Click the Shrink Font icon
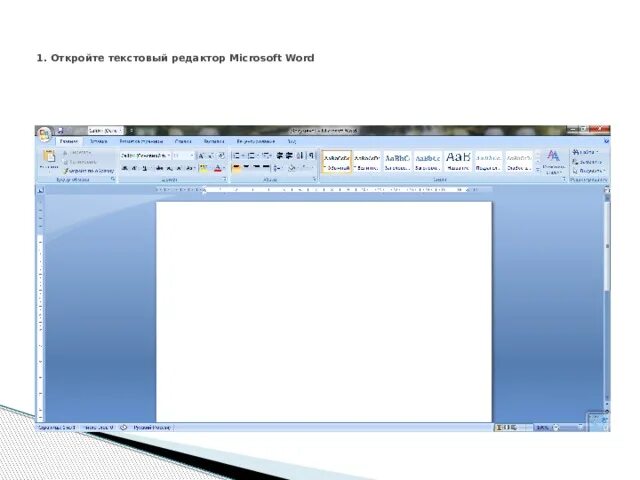 (x=211, y=156)
